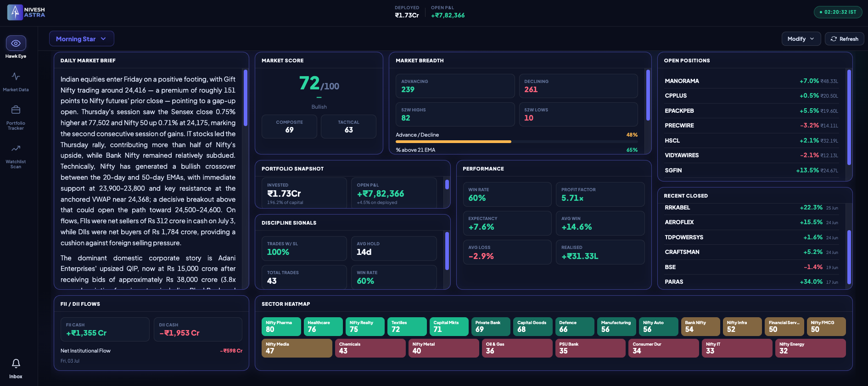This screenshot has height=386, width=868.
Task: Click the FII Cash +₹1,355 Cr card
Action: tap(105, 329)
